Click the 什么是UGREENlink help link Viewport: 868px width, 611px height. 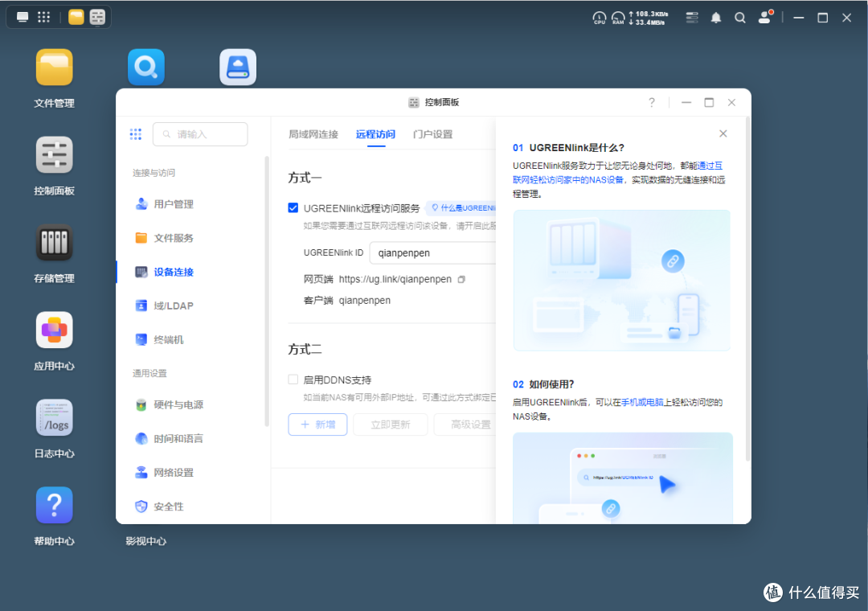tap(461, 207)
